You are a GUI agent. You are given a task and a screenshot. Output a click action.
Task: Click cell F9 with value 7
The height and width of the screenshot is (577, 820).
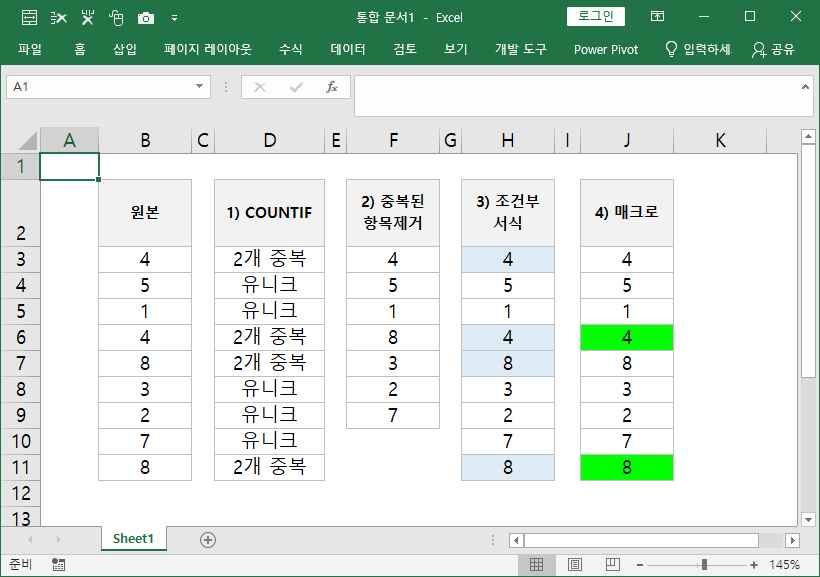[393, 415]
